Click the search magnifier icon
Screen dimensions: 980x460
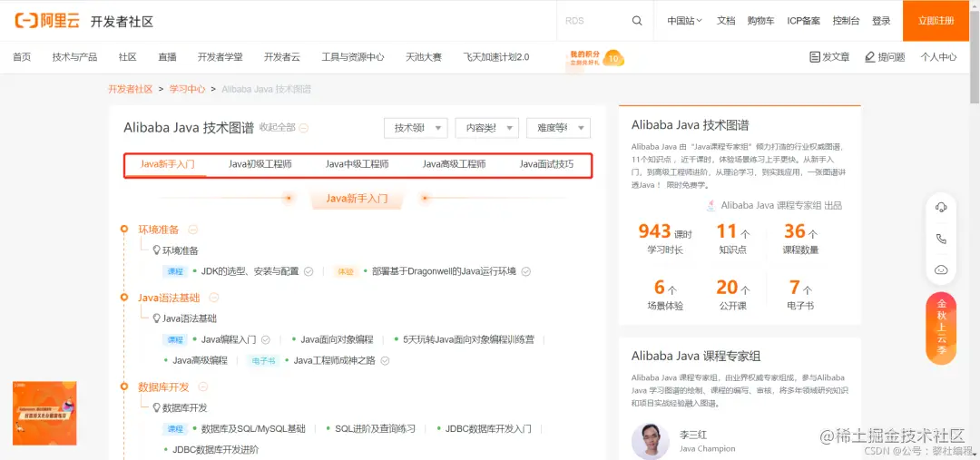coord(637,21)
